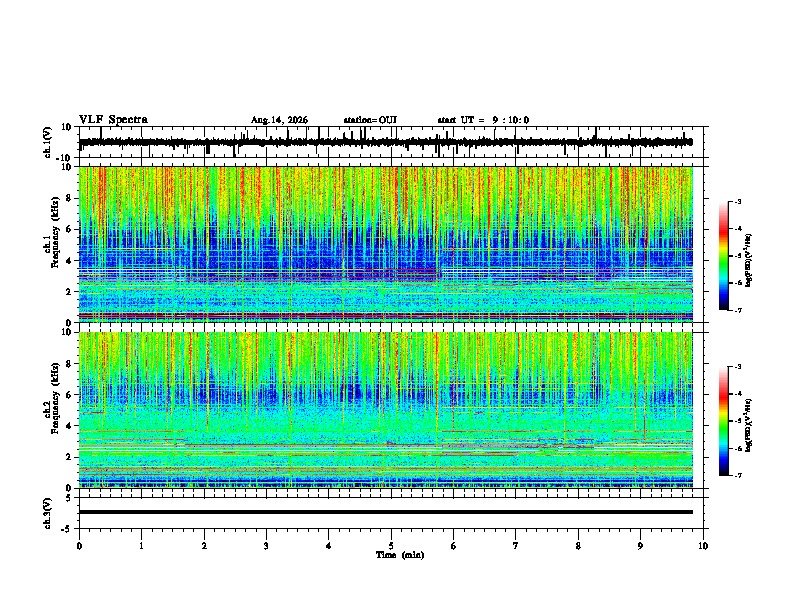Click the ch.3 flat voltage trace panel
Screen dimensions: 792x612
click(393, 513)
